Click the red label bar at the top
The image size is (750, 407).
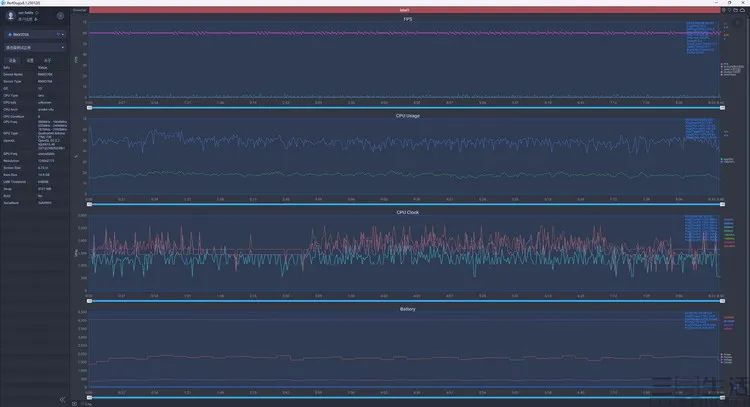click(405, 10)
